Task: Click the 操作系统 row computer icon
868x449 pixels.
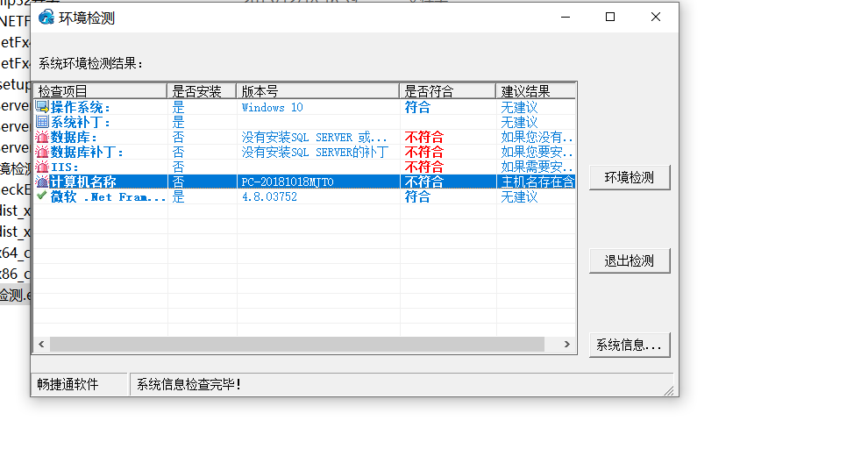Action: pos(42,107)
